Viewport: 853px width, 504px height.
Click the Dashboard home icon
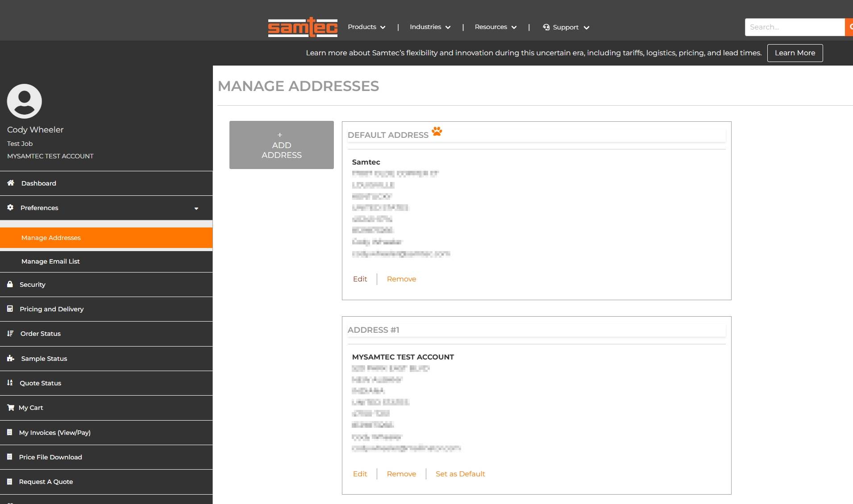point(11,183)
